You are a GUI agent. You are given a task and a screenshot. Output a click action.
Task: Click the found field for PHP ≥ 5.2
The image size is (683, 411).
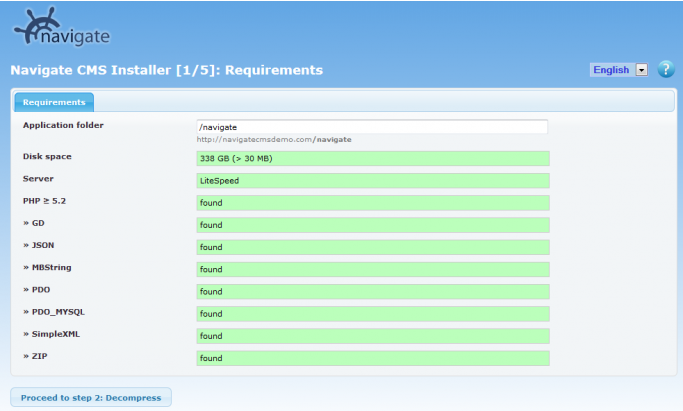(x=373, y=203)
